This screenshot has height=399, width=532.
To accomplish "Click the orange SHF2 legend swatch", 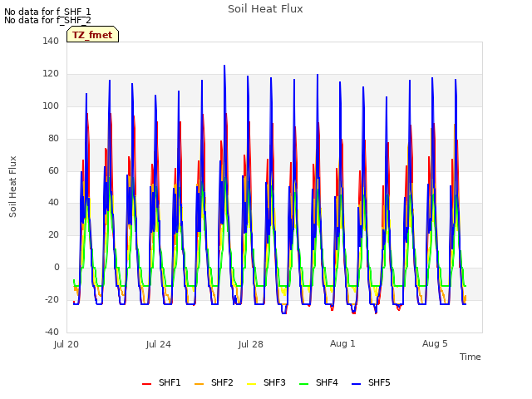I will (199, 383).
